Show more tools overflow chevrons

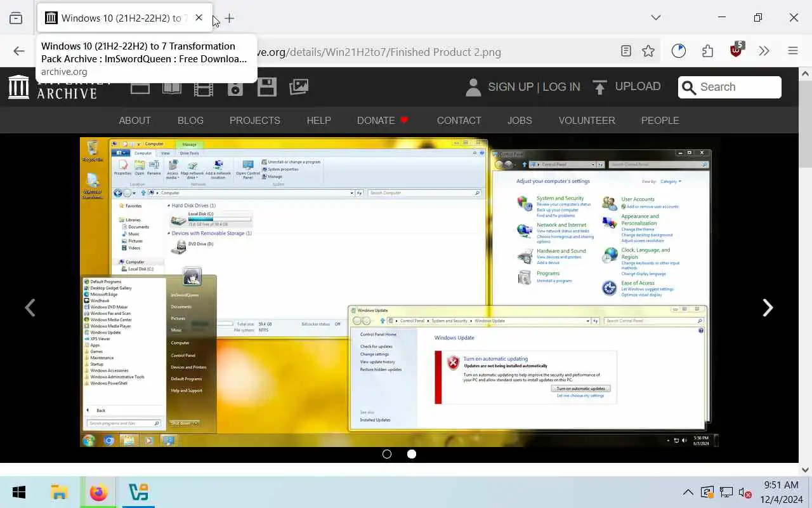pyautogui.click(x=764, y=51)
